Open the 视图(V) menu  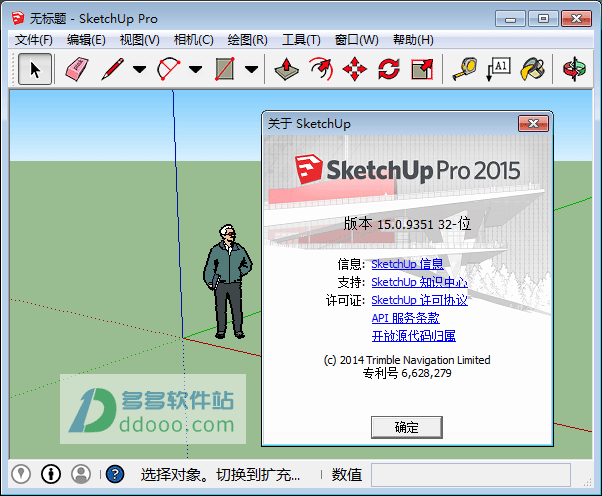[139, 40]
